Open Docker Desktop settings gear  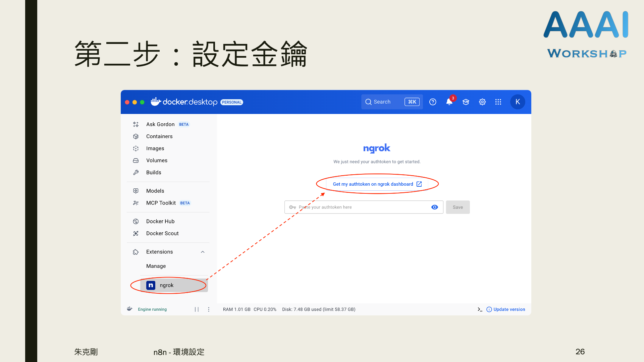click(x=482, y=102)
